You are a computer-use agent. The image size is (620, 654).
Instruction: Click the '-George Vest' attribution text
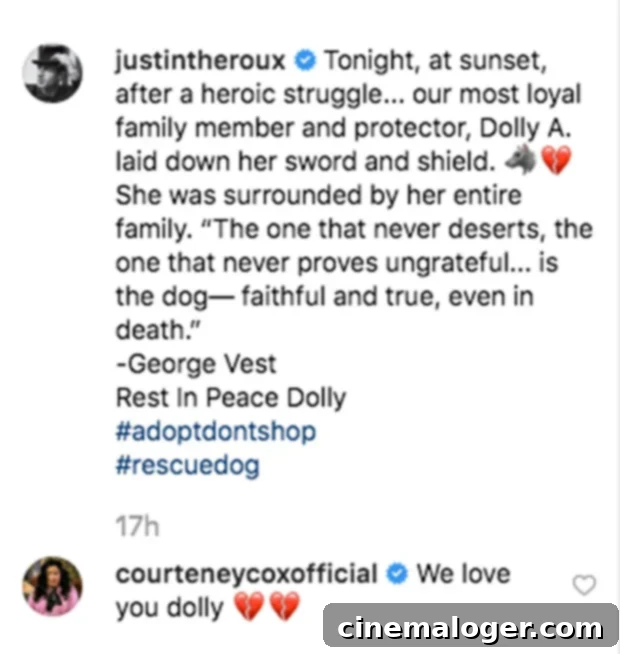point(196,364)
